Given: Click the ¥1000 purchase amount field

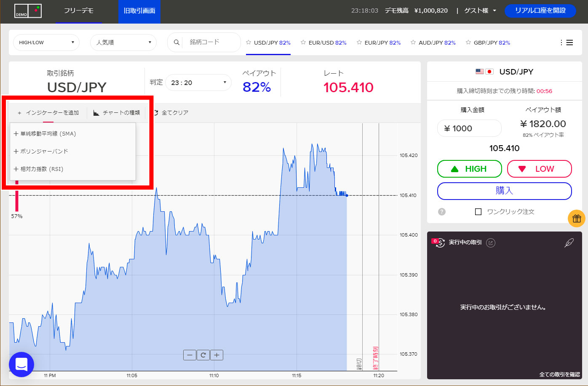Looking at the screenshot, I should pos(470,128).
